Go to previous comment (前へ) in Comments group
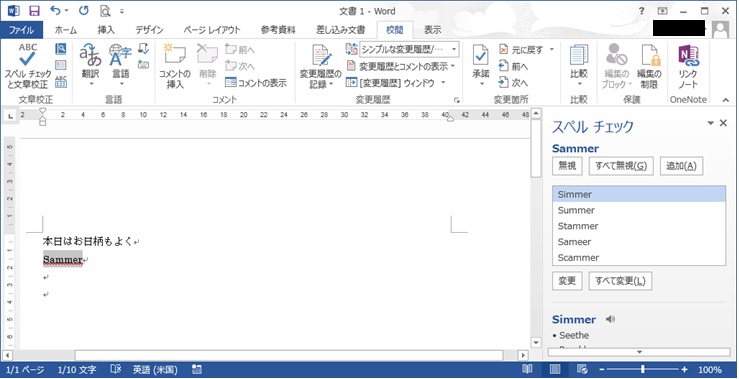This screenshot has height=379, width=739. click(x=240, y=50)
